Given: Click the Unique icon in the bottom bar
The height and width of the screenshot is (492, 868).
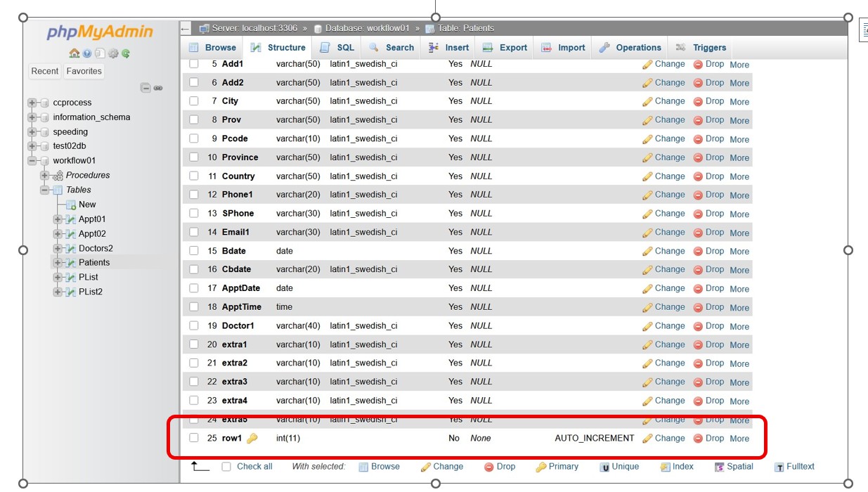Looking at the screenshot, I should tap(604, 467).
